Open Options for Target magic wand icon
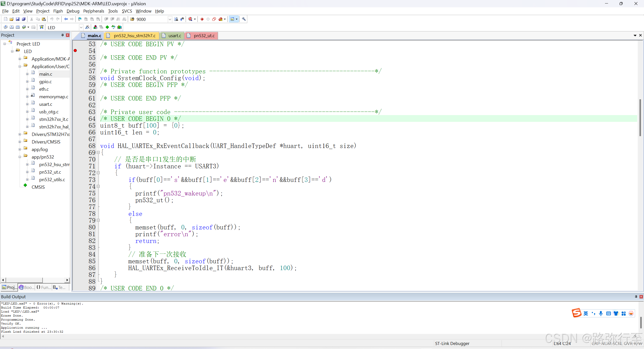Image resolution: width=644 pixels, height=349 pixels. [87, 27]
